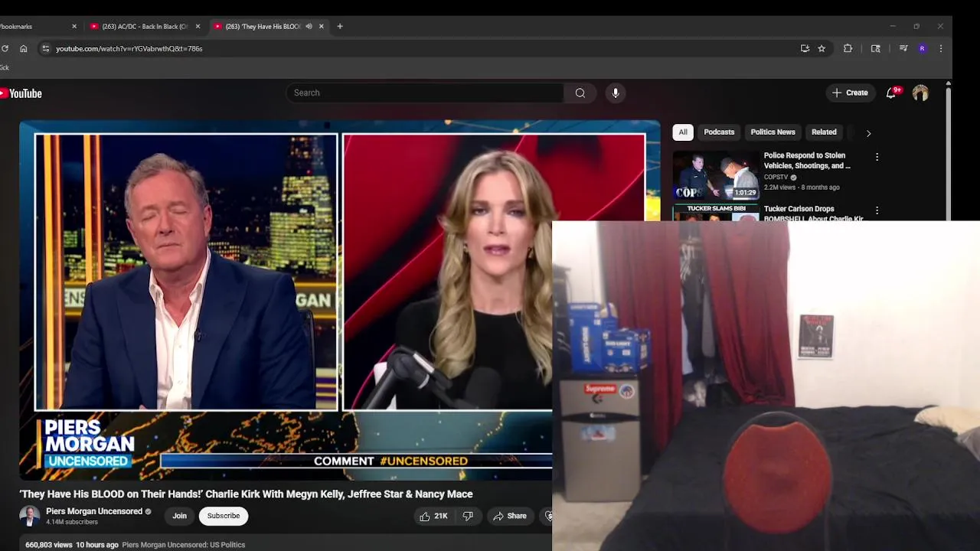This screenshot has width=980, height=551.
Task: Open Chrome three-dot menu
Action: pyautogui.click(x=941, y=48)
